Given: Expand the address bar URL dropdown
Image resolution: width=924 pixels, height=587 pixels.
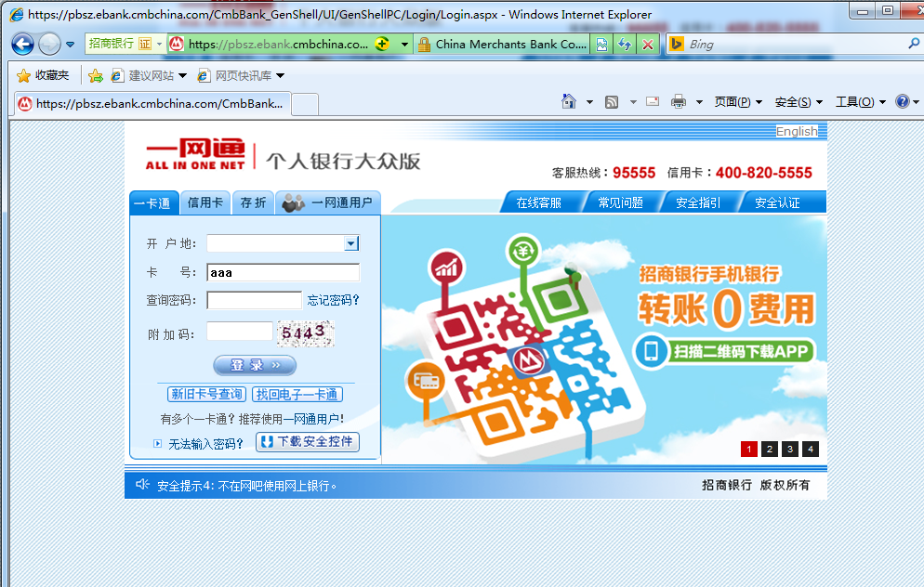Looking at the screenshot, I should [x=405, y=45].
